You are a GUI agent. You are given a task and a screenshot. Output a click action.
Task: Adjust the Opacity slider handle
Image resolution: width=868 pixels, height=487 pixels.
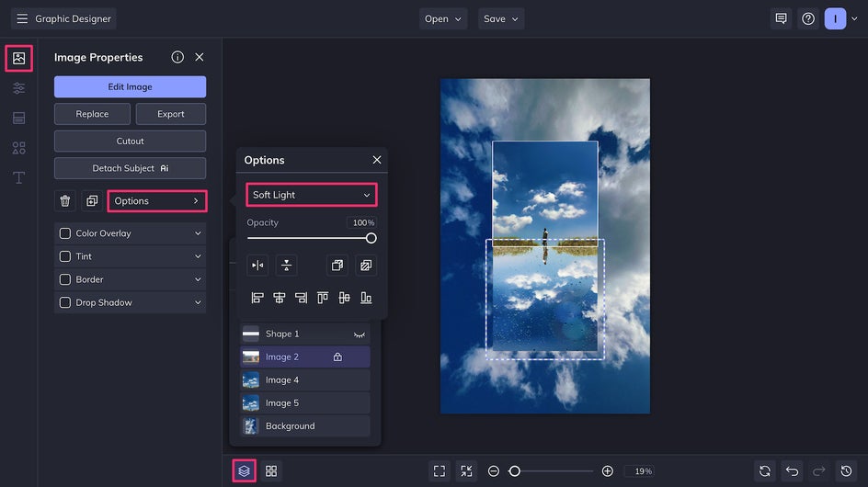[x=371, y=238]
